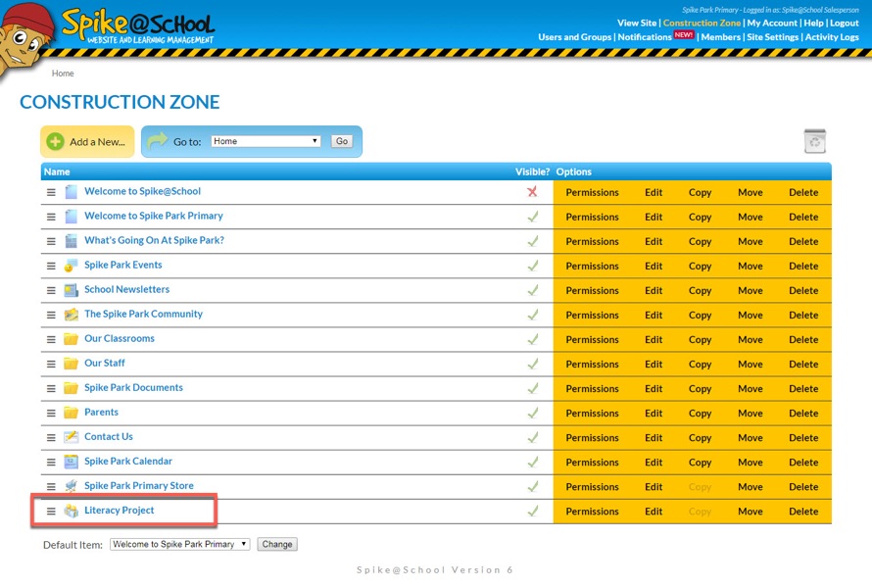Image resolution: width=872 pixels, height=588 pixels.
Task: Open Construction Zone in top navigation
Action: [702, 23]
